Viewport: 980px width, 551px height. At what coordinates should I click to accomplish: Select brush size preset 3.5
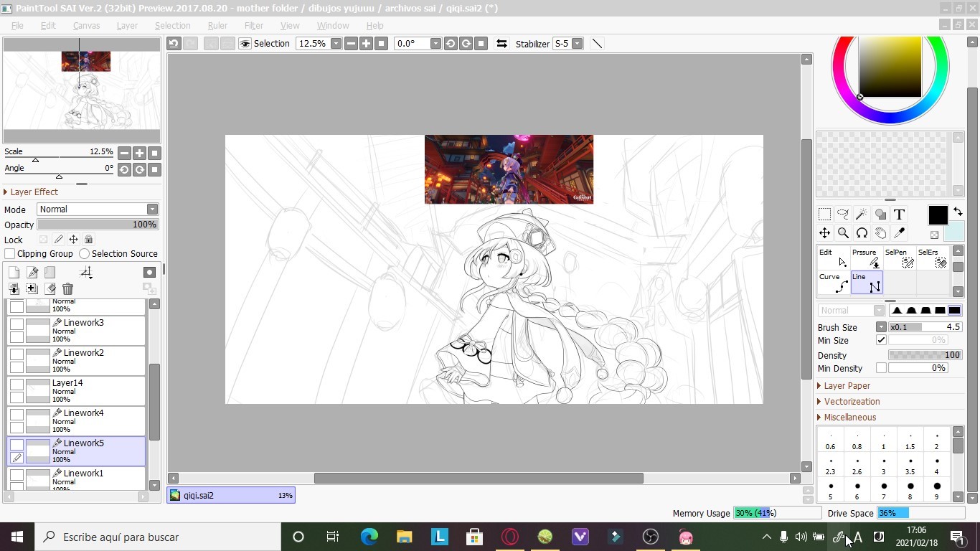point(910,466)
